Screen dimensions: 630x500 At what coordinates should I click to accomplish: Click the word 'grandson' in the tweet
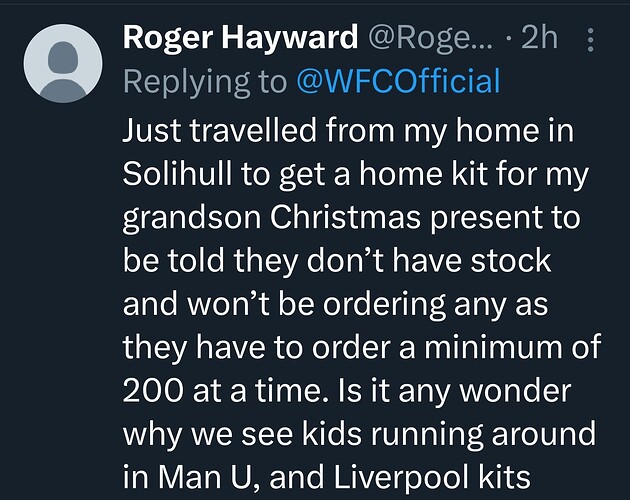coord(191,219)
